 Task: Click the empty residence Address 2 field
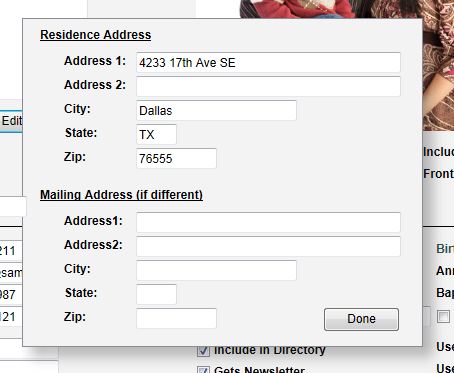pyautogui.click(x=268, y=86)
